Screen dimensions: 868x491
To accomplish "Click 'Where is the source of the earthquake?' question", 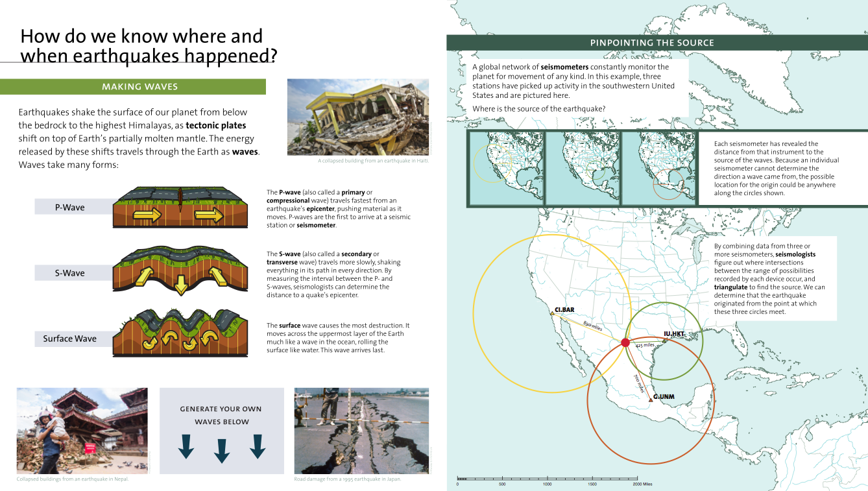I will tap(539, 108).
